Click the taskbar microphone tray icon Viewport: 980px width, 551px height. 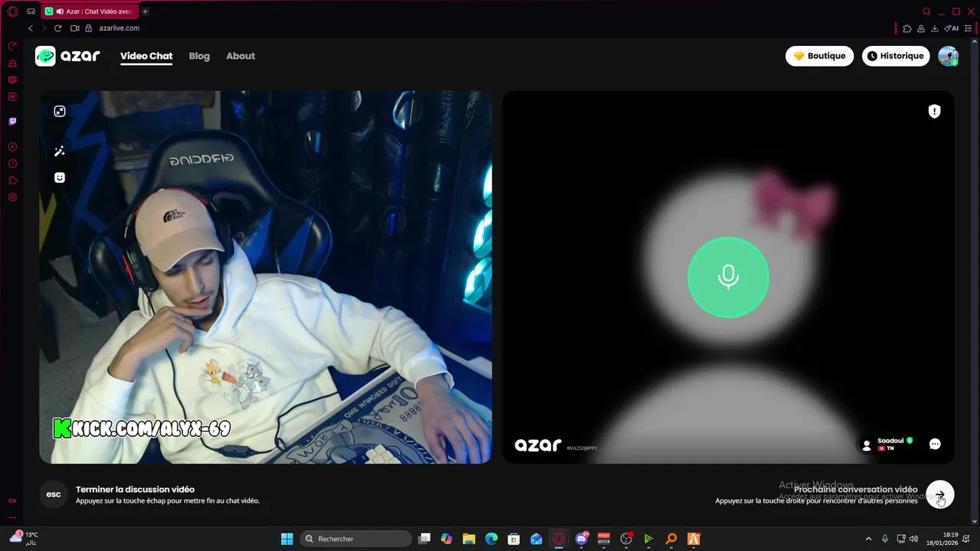885,539
